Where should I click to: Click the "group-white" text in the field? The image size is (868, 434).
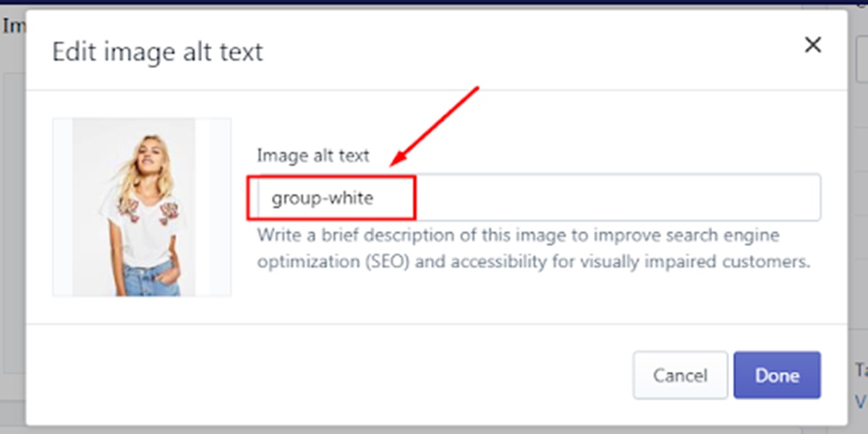click(323, 198)
